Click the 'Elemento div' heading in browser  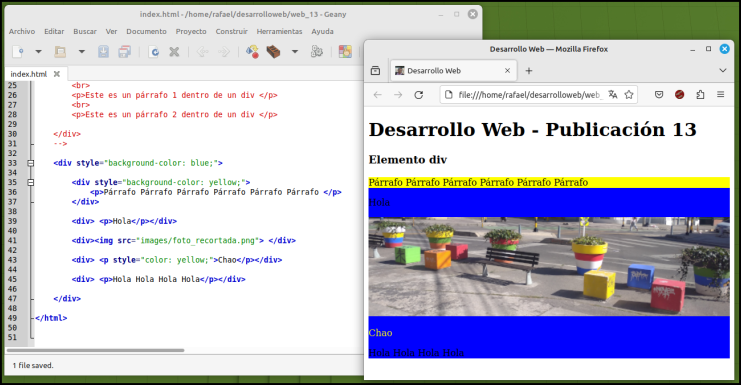(x=408, y=160)
